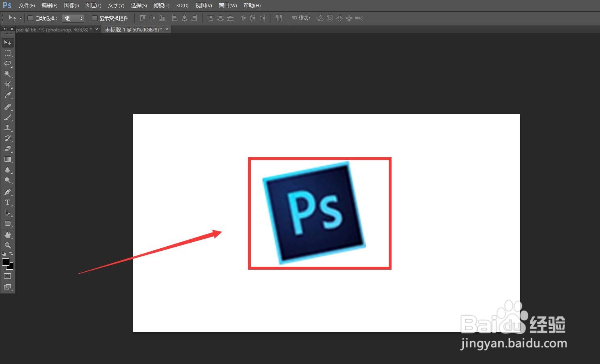The width and height of the screenshot is (600, 364).
Task: Open the 帮助(H) menu
Action: [252, 6]
